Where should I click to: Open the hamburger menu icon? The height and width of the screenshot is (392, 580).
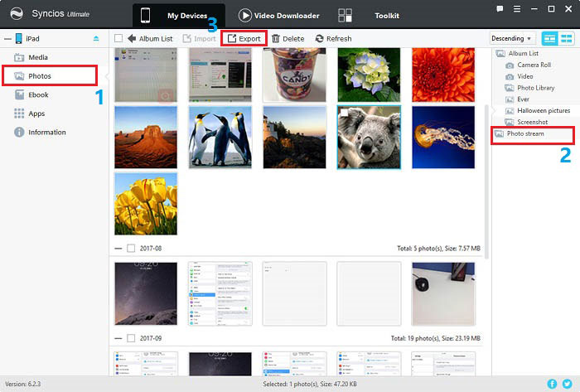pos(517,9)
